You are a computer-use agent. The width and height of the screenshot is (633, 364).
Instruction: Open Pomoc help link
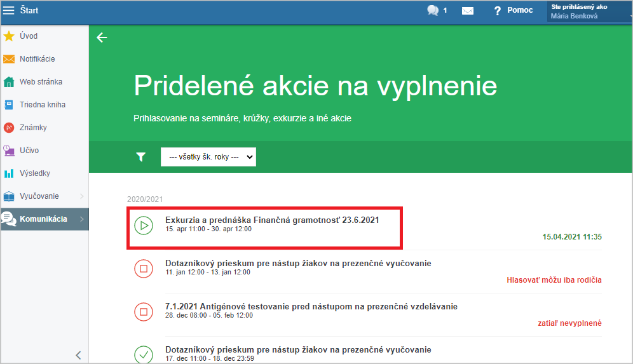click(514, 11)
